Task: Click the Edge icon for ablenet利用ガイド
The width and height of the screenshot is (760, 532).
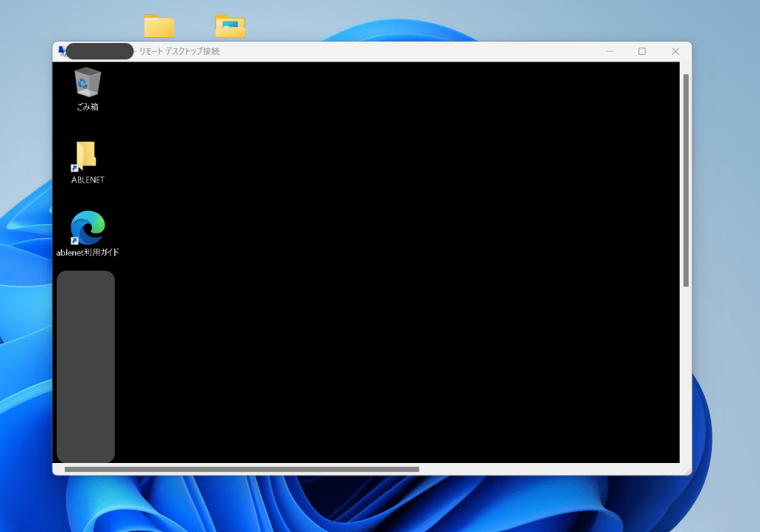Action: click(88, 228)
